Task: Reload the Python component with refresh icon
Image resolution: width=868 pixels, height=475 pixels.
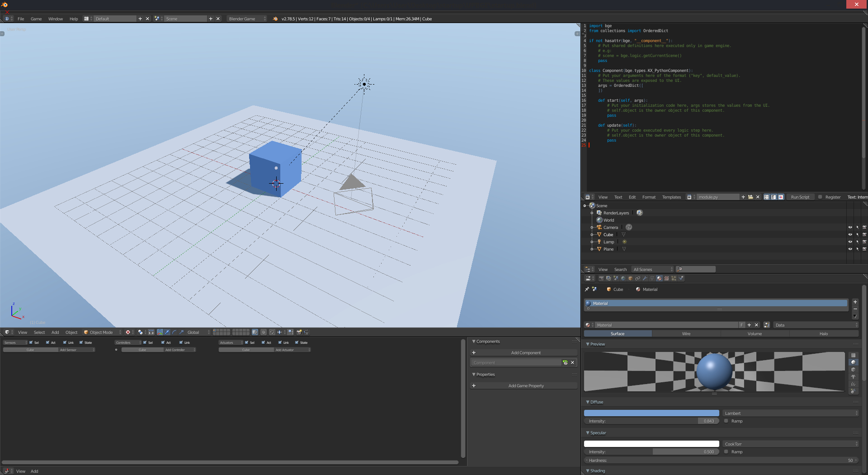Action: coord(565,362)
